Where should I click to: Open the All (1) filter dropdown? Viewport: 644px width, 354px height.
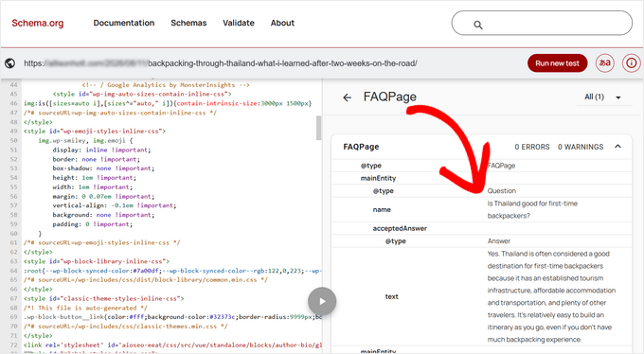tap(603, 97)
